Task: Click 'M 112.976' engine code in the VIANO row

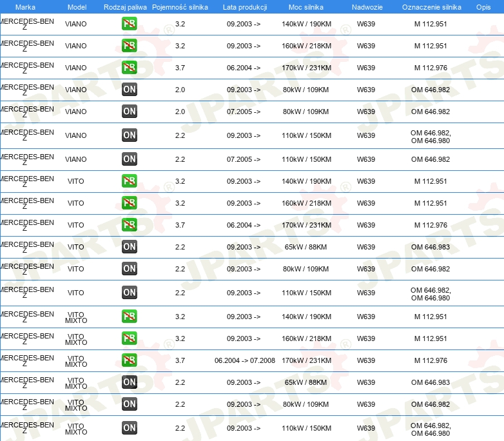Action: point(431,68)
